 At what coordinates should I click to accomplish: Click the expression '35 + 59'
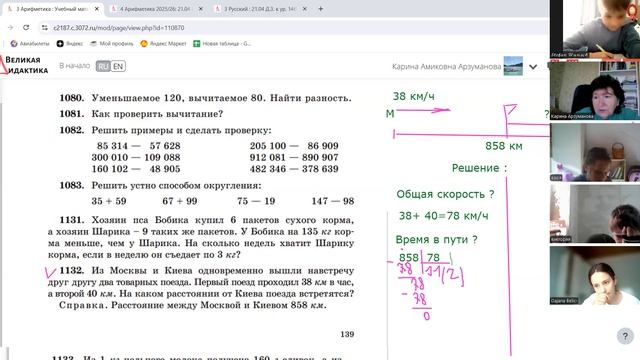(109, 201)
